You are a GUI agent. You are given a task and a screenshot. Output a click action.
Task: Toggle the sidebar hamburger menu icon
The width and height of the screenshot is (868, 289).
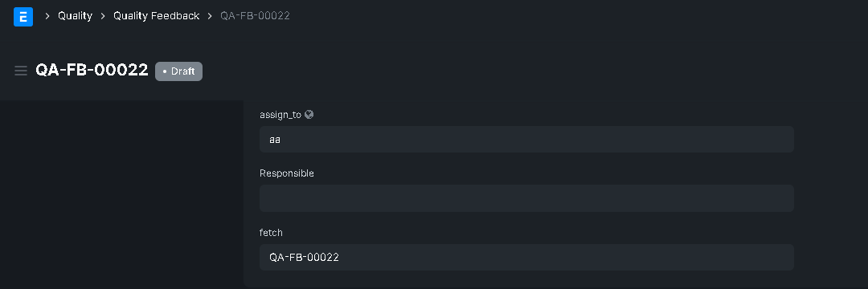click(21, 71)
